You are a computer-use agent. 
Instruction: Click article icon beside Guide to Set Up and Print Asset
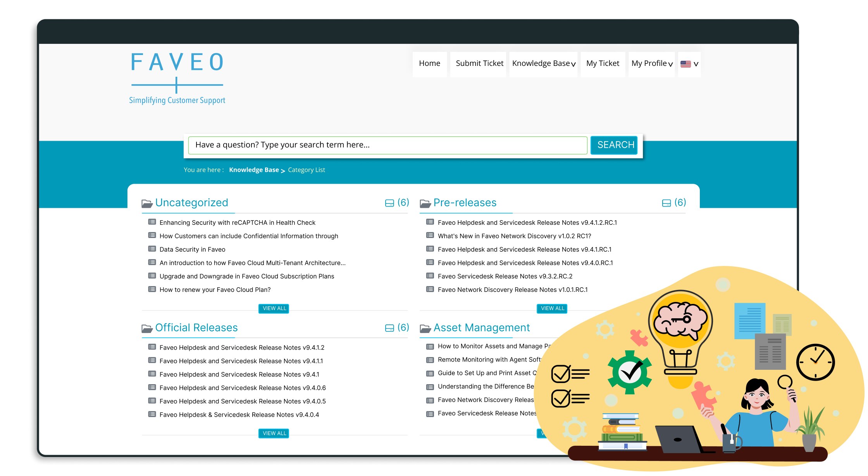click(430, 374)
